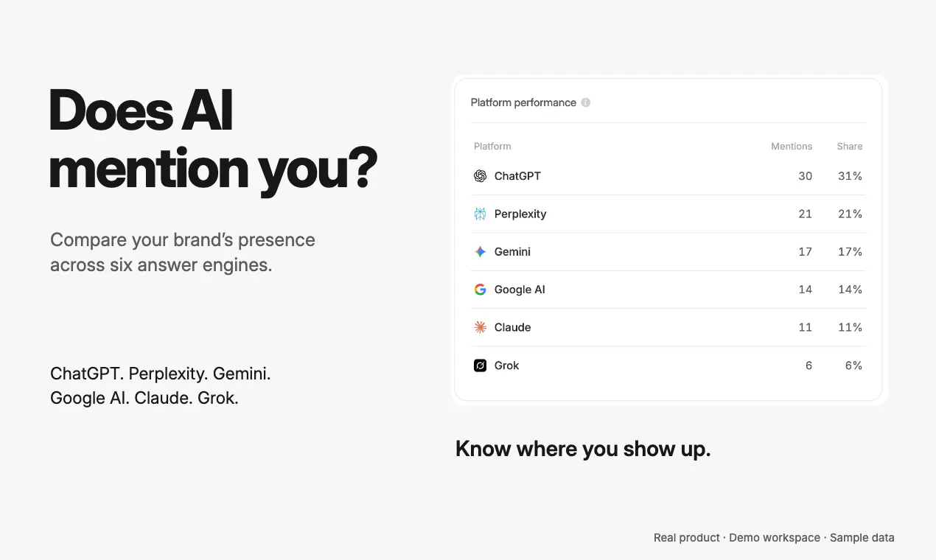Screen dimensions: 936x560
Task: Select the Gemini row label
Action: point(512,252)
